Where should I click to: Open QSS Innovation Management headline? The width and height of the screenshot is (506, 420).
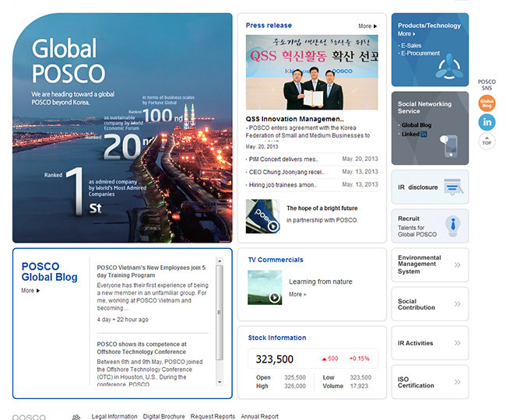pyautogui.click(x=294, y=119)
